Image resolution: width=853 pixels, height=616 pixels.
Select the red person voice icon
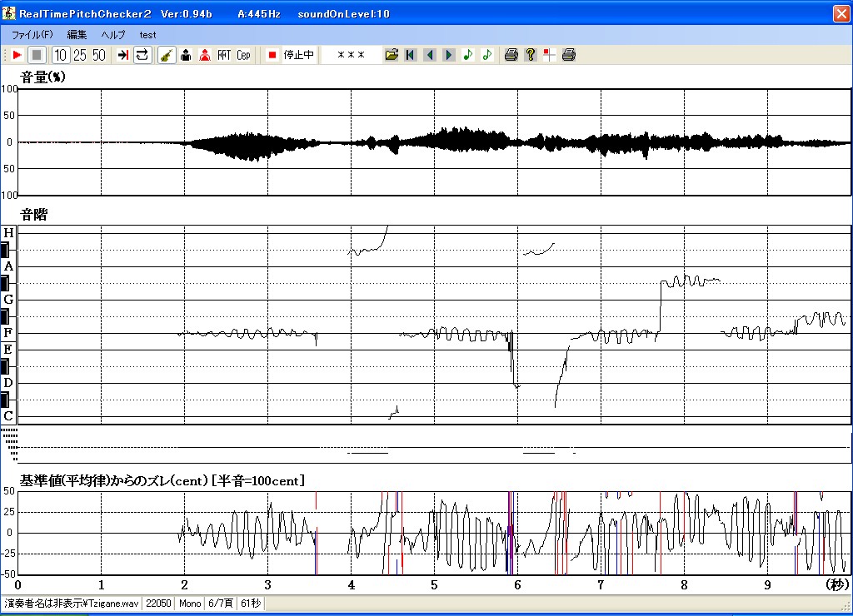click(x=205, y=55)
